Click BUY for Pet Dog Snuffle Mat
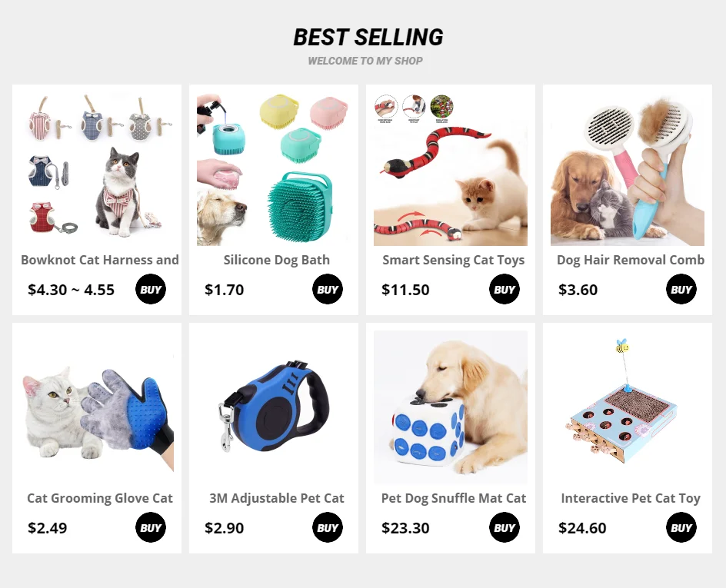Viewport: 726px width, 588px height. (505, 527)
